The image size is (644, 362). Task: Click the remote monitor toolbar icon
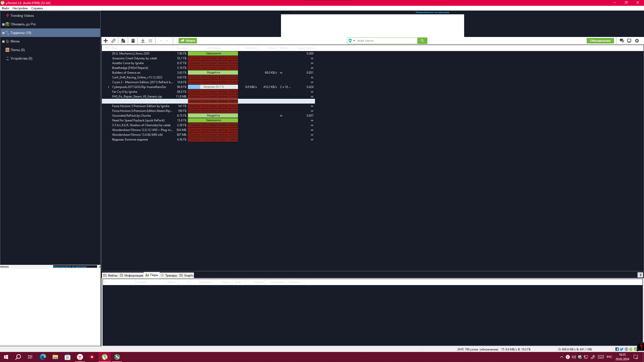tap(629, 41)
